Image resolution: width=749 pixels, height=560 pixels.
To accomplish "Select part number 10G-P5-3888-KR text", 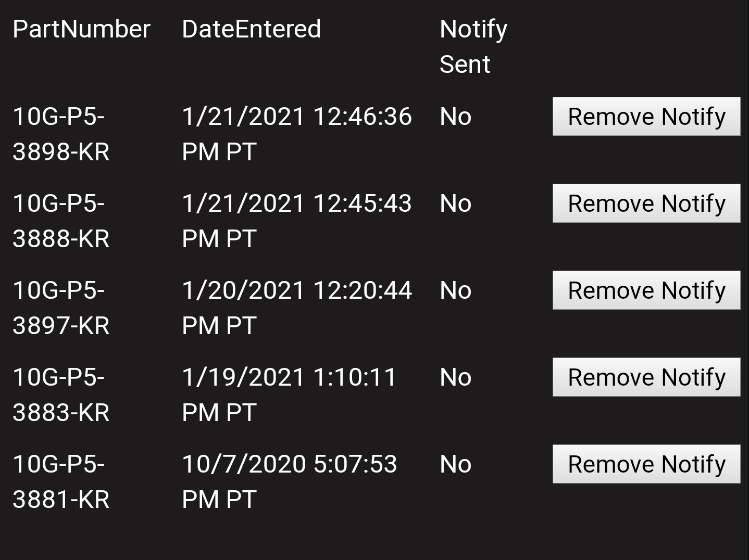I will pyautogui.click(x=61, y=221).
